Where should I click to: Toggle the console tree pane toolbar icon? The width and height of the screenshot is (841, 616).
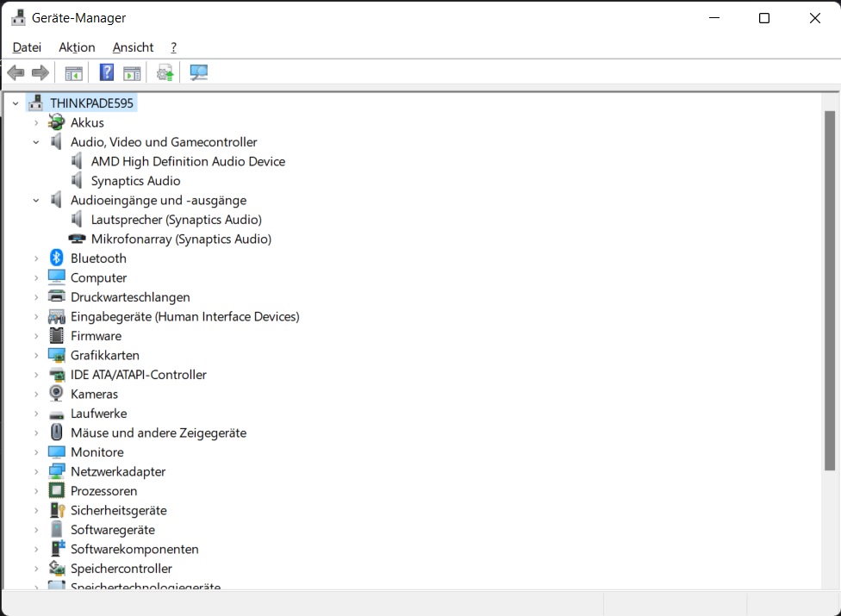pos(73,73)
